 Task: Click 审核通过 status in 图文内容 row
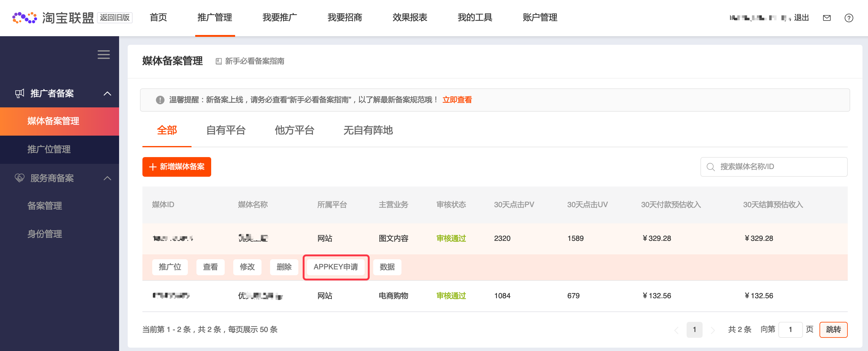[x=451, y=238]
